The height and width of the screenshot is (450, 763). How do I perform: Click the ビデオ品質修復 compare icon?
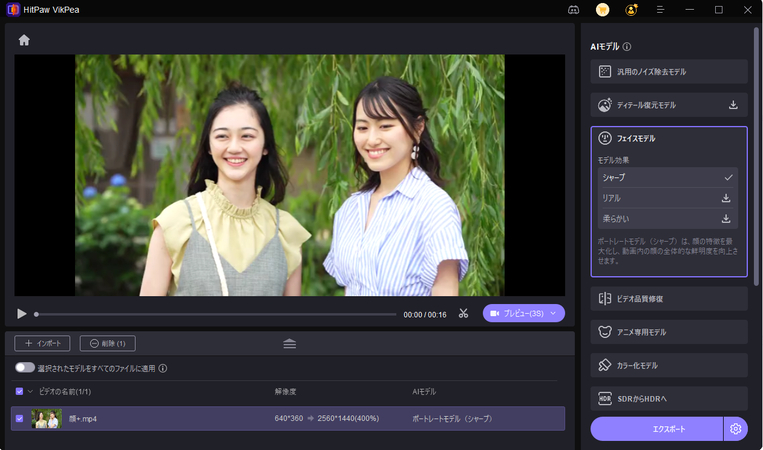[x=604, y=299]
